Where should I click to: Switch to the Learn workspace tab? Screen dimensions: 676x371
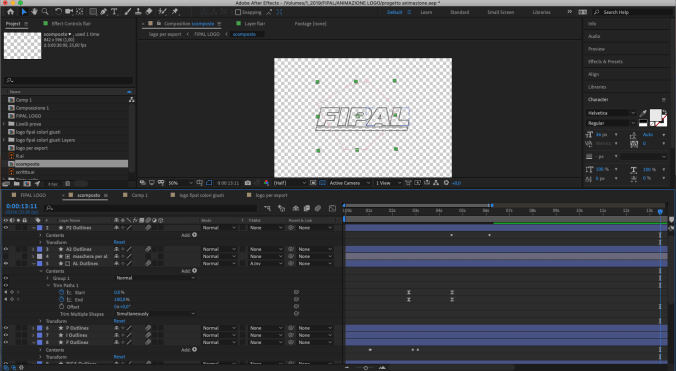click(426, 12)
